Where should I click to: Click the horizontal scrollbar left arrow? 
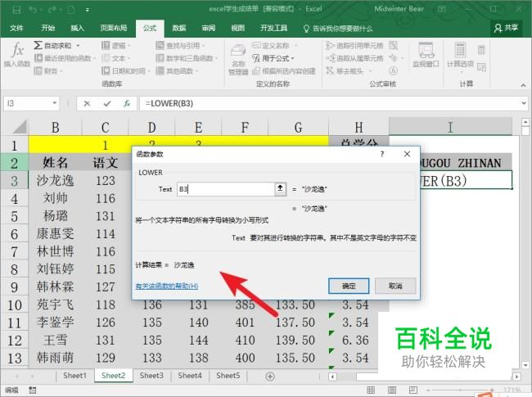332,377
